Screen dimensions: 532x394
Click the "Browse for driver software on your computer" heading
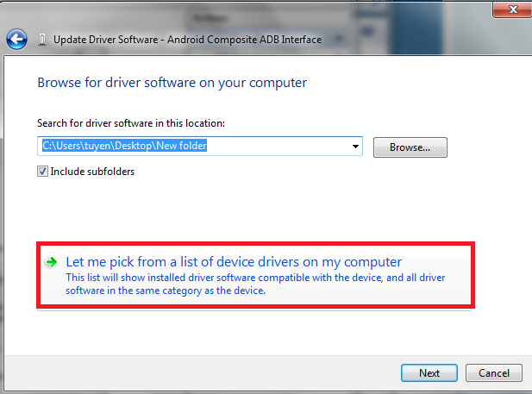(x=172, y=83)
